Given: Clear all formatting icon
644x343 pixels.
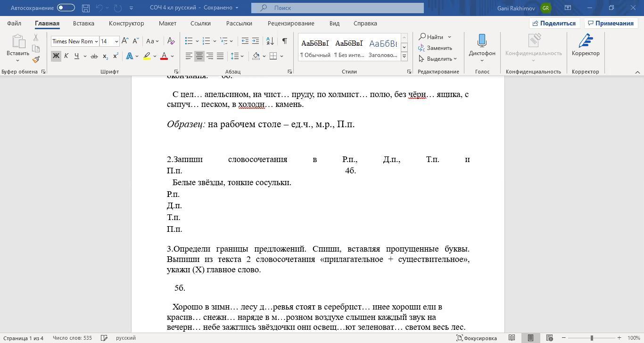Looking at the screenshot, I should [x=171, y=41].
